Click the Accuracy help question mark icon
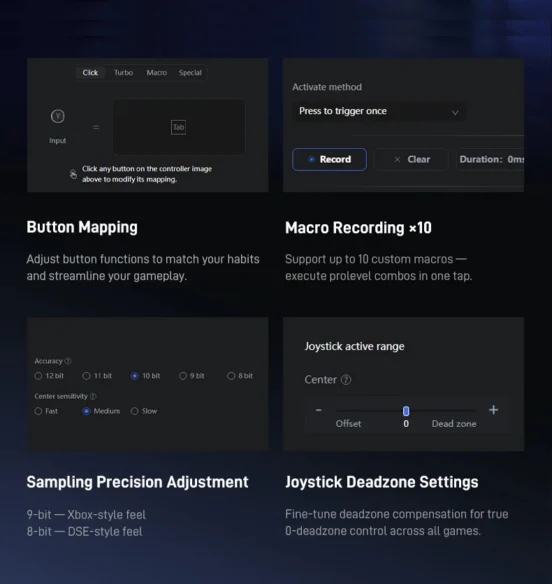Viewport: 552px width, 584px height. (68, 361)
